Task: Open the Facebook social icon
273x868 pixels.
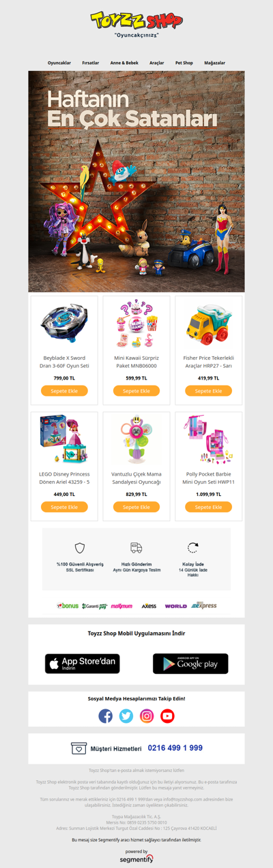Action: (x=105, y=715)
